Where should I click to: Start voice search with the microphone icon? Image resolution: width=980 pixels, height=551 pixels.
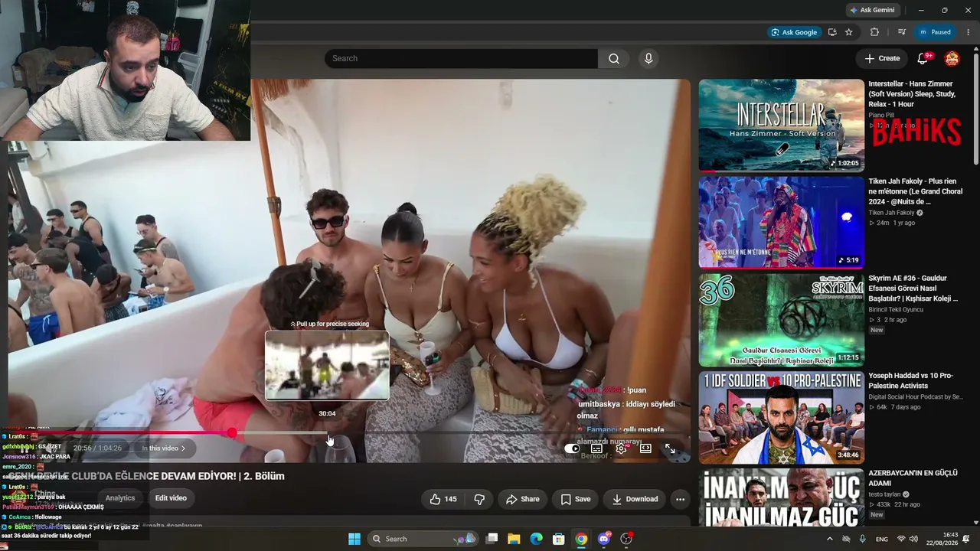648,59
